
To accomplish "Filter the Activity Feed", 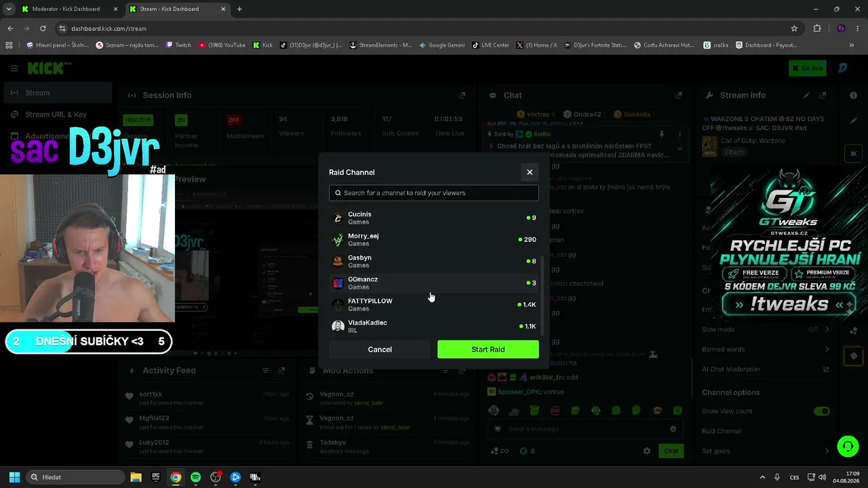I will click(265, 371).
